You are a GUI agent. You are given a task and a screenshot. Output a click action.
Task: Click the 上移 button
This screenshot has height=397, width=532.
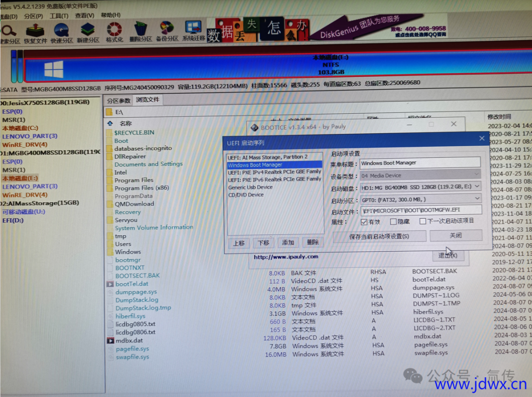(x=239, y=243)
